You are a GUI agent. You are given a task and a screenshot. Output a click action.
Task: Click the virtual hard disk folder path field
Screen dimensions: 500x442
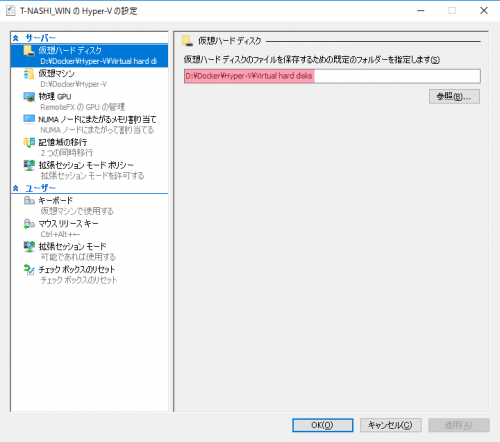(332, 76)
